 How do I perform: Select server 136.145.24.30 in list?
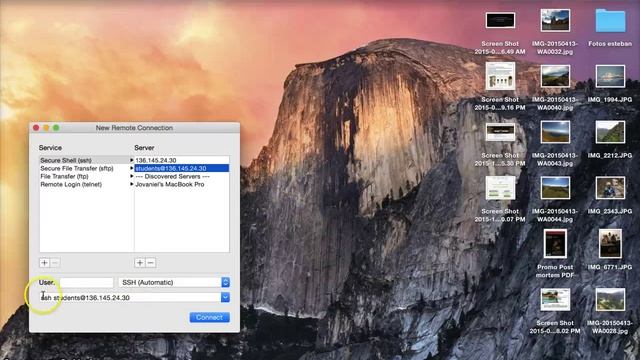[182, 160]
